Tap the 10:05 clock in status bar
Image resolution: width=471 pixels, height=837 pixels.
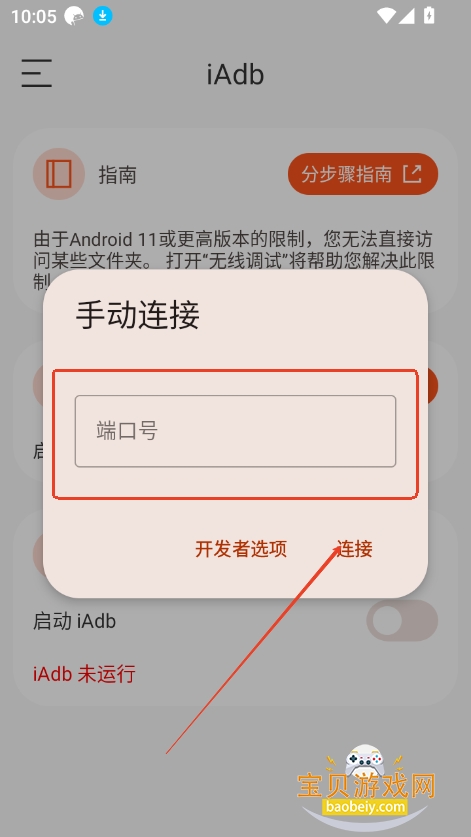click(x=34, y=17)
